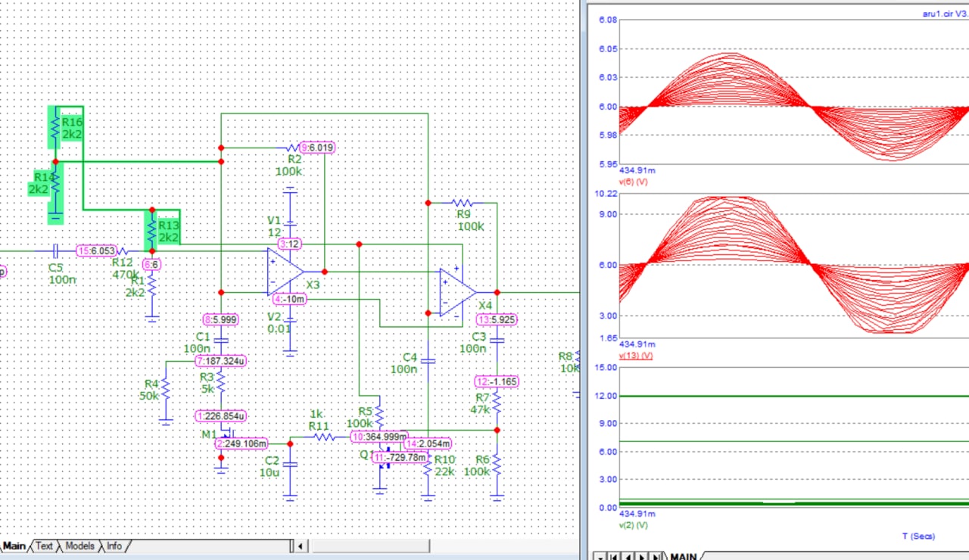The width and height of the screenshot is (969, 560).
Task: Select the X4 op-amp symbol
Action: point(459,292)
